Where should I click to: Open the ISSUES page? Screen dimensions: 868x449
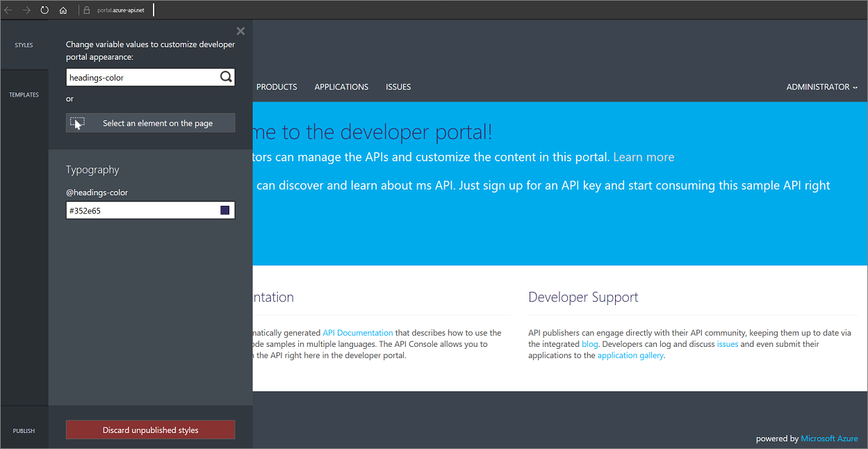pyautogui.click(x=398, y=86)
